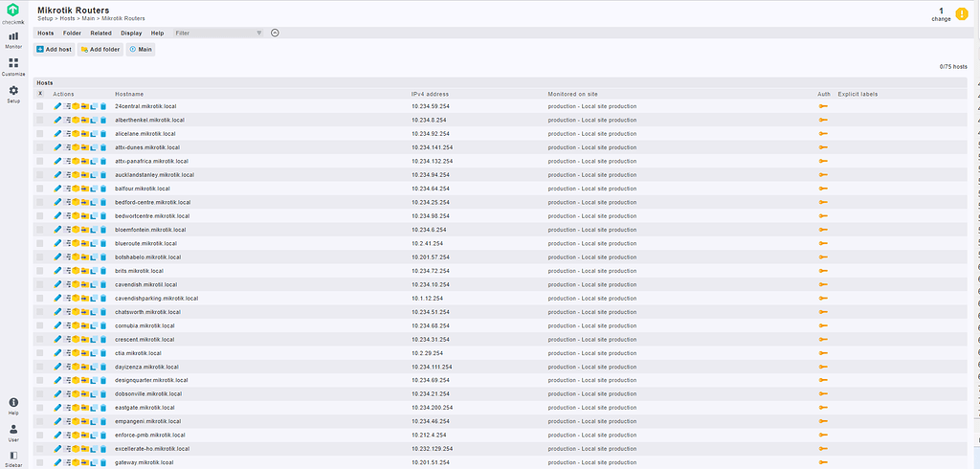This screenshot has width=980, height=469.
Task: Expand the Filter dropdown arrow
Action: pyautogui.click(x=258, y=33)
